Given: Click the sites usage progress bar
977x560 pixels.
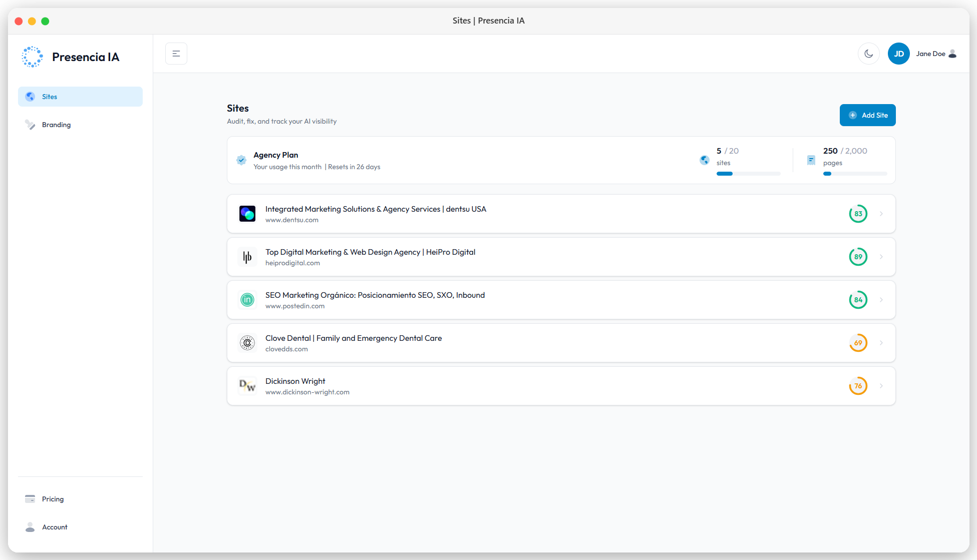Looking at the screenshot, I should click(748, 174).
